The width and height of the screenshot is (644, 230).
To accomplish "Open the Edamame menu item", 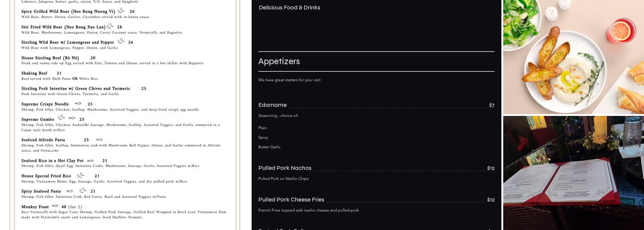I will (x=272, y=105).
